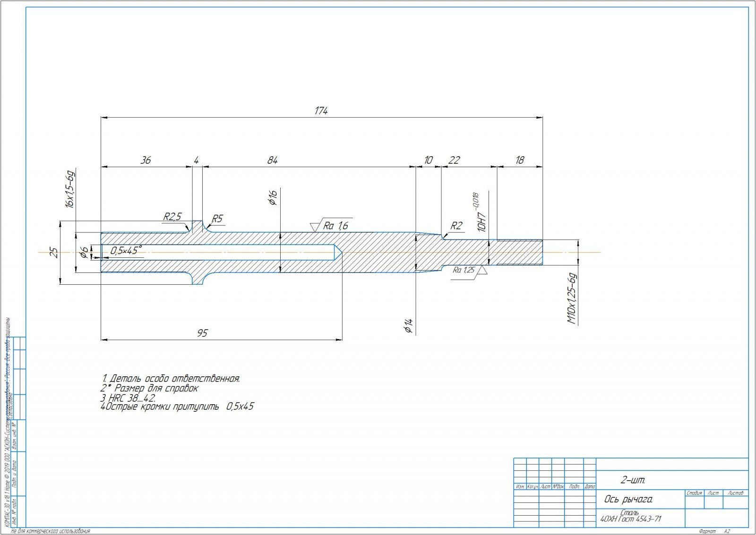Click the Ra 1,25 roughness symbol
The image size is (756, 535).
(x=464, y=271)
